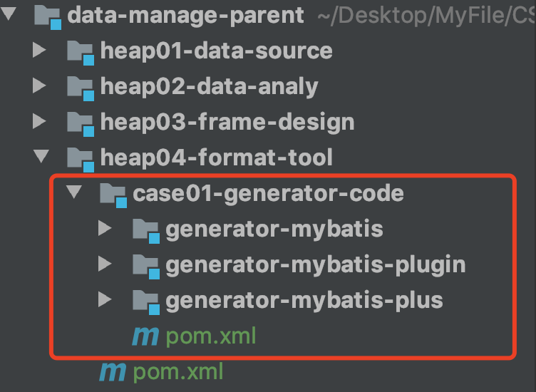This screenshot has width=536, height=392.
Task: Select the generator-mybatis-plus module label
Action: 304,300
